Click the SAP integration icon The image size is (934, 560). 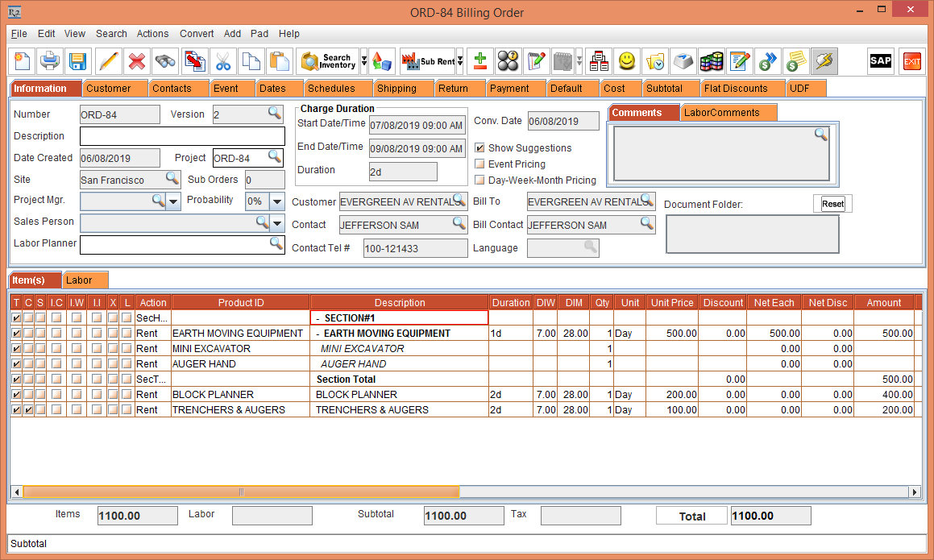point(880,60)
